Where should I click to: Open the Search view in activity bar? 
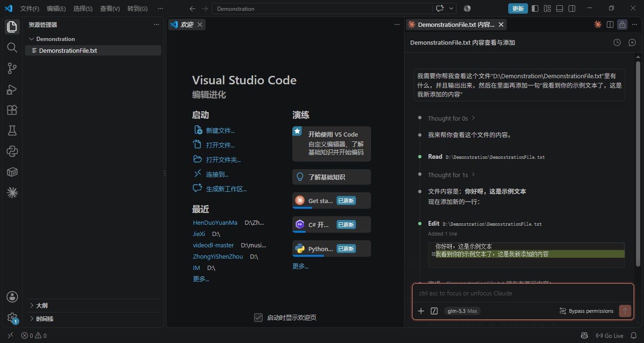[x=12, y=48]
